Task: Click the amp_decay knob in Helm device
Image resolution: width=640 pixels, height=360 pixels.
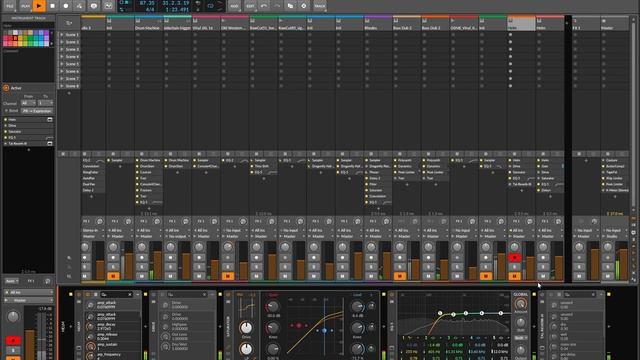Action: point(90,326)
